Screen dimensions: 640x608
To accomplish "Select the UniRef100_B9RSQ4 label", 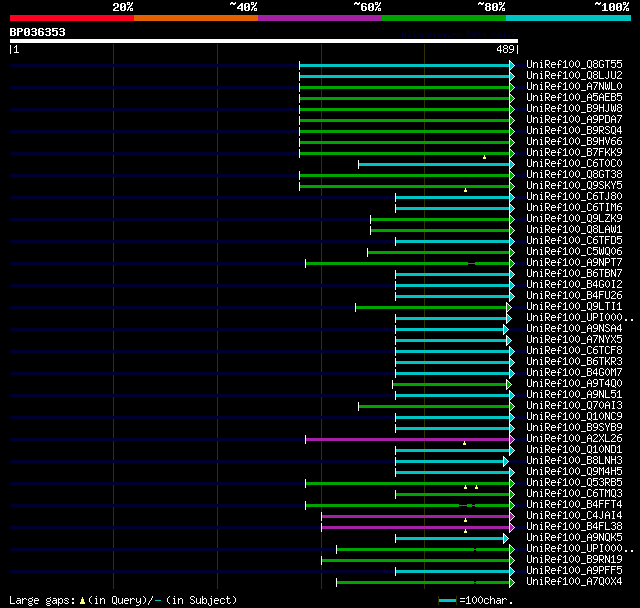I will pyautogui.click(x=574, y=131).
